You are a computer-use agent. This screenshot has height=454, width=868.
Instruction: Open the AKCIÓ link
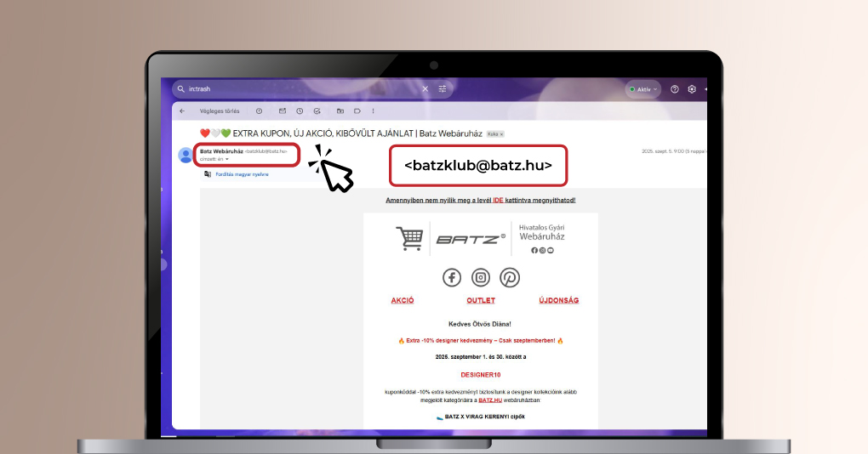coord(403,300)
